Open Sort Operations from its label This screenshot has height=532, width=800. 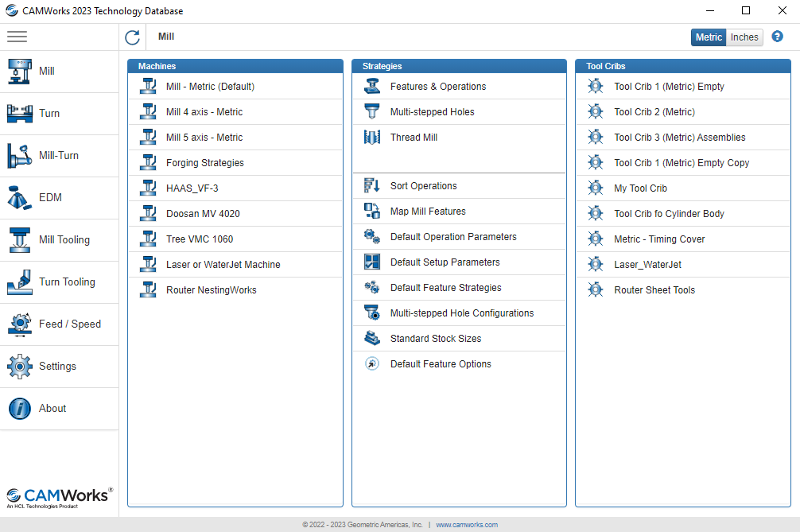point(424,185)
